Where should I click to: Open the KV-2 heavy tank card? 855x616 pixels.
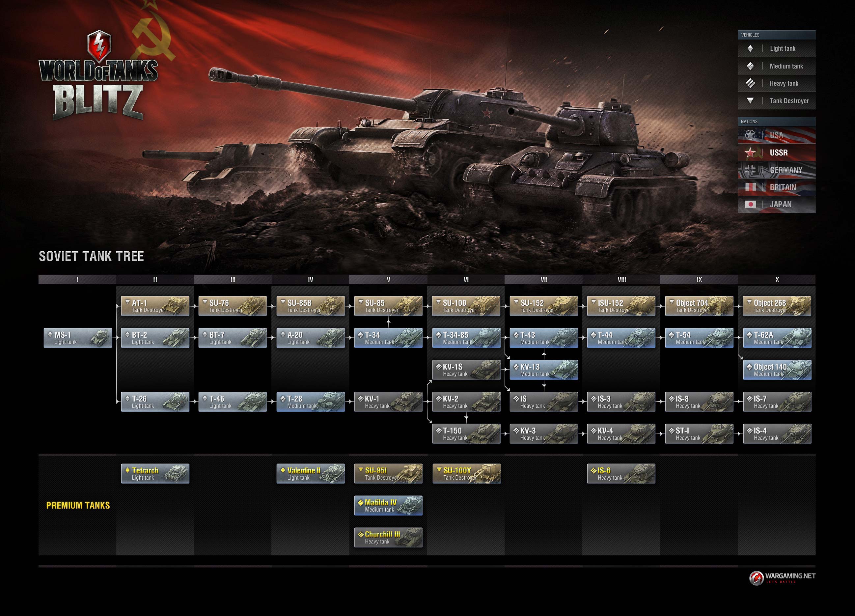tap(466, 402)
